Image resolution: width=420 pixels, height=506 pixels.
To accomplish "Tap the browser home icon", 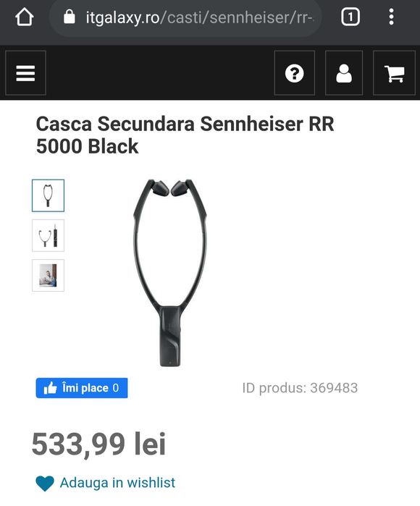I will click(x=24, y=17).
